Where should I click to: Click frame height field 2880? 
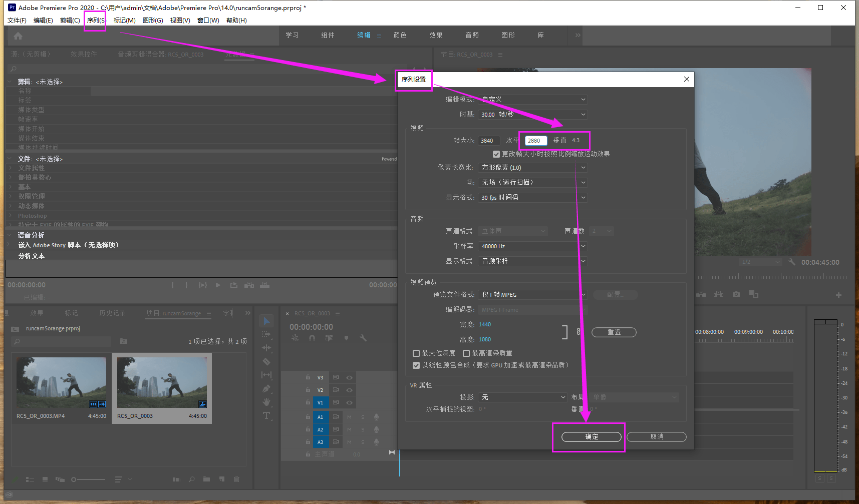(535, 141)
